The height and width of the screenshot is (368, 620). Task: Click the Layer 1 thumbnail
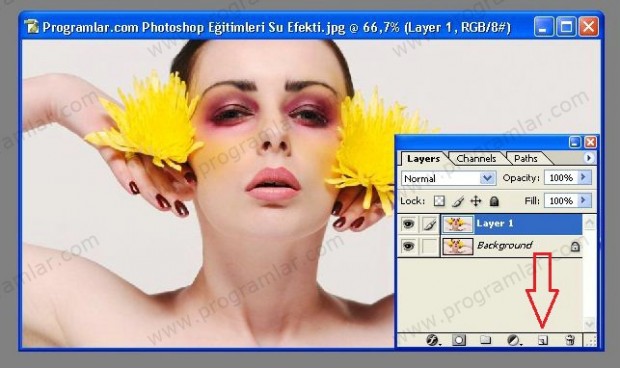click(x=457, y=224)
